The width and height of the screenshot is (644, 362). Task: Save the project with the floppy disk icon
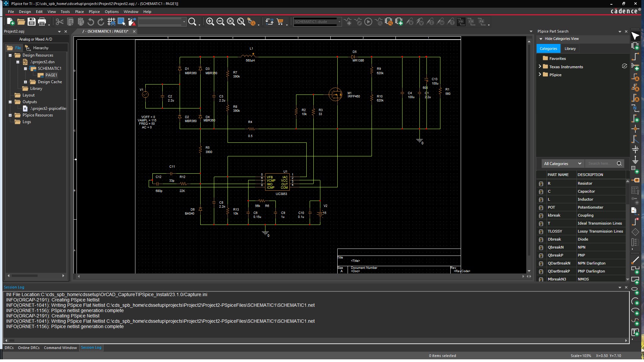(x=31, y=22)
